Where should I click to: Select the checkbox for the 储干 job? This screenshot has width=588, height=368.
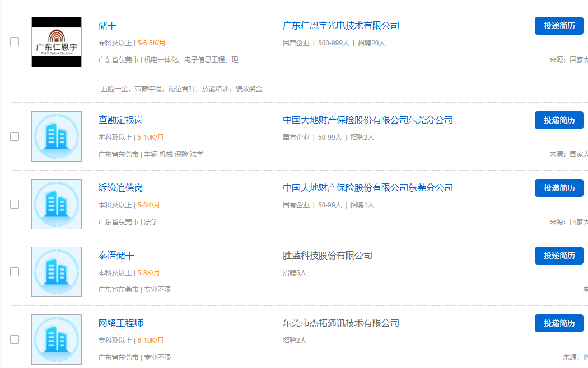(x=15, y=42)
